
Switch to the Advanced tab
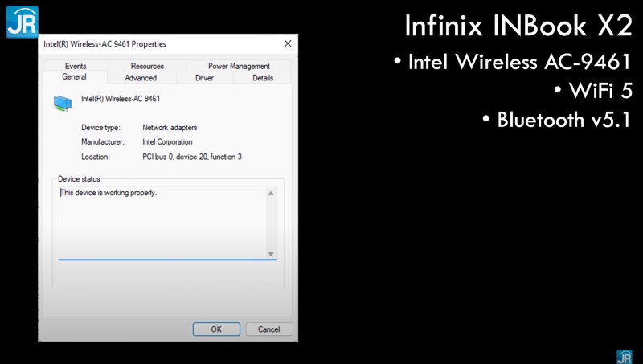coord(141,78)
